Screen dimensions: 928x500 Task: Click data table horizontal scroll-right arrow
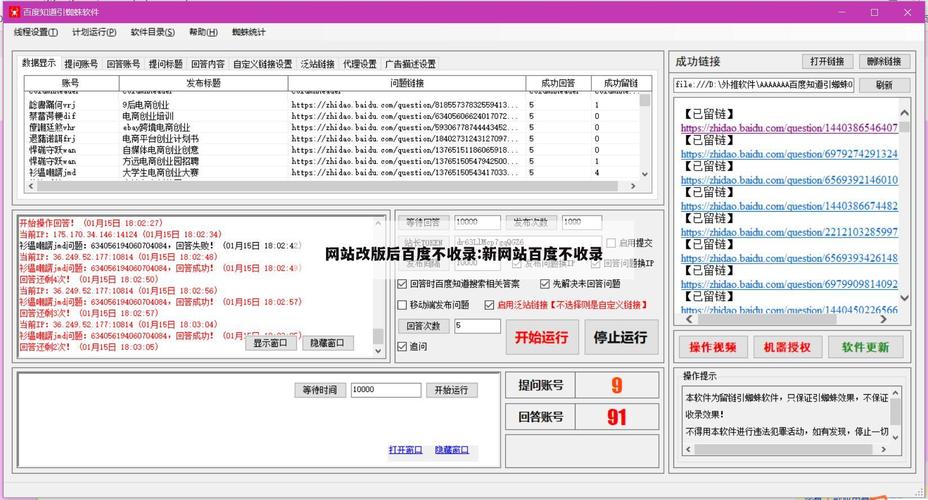coord(633,186)
